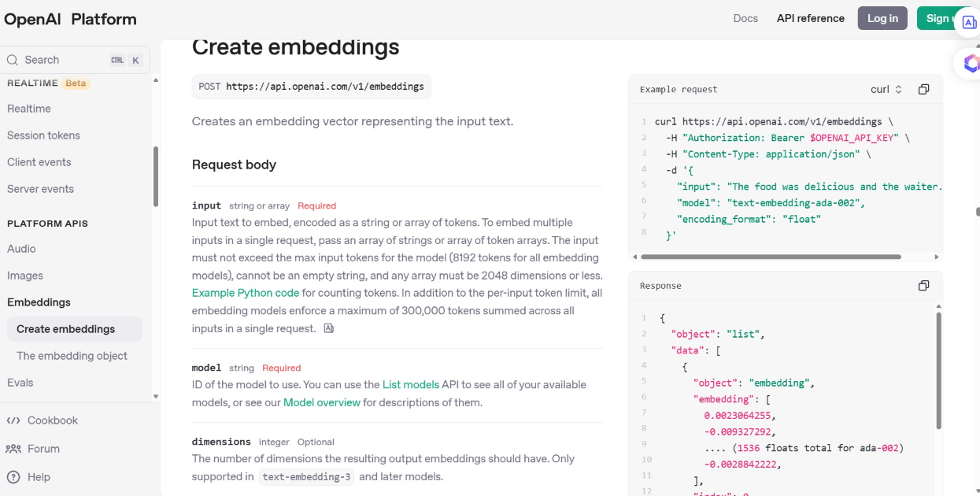Click the input parameter name
The height and width of the screenshot is (496, 980).
207,205
